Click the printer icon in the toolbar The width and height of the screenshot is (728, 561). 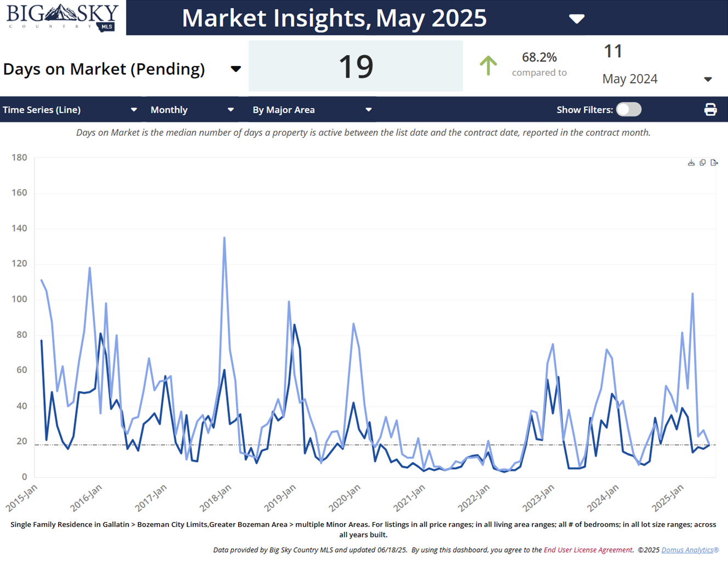click(710, 110)
